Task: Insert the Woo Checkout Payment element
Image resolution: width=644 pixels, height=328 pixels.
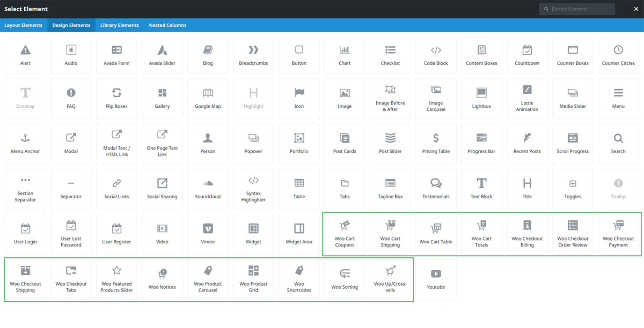Action: click(618, 234)
